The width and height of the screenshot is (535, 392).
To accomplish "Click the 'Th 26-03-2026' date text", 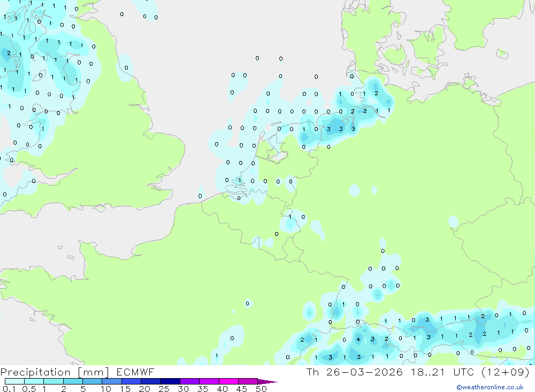I will click(355, 372).
